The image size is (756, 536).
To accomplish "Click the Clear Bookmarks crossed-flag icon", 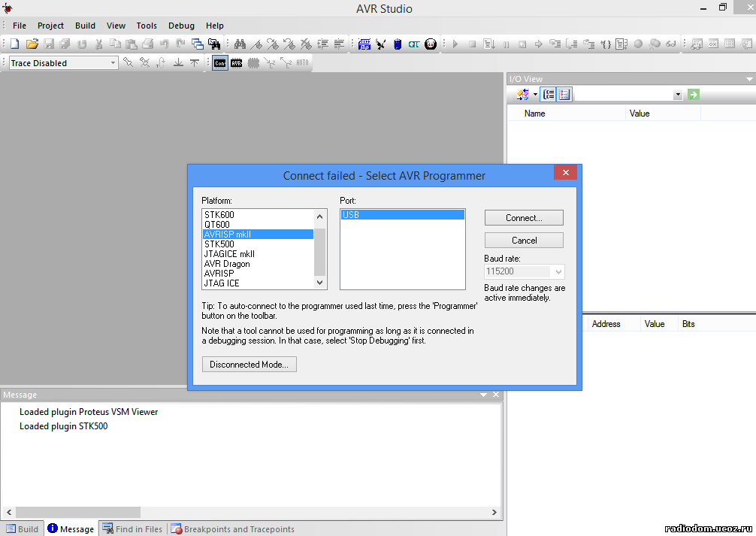I will click(x=306, y=44).
